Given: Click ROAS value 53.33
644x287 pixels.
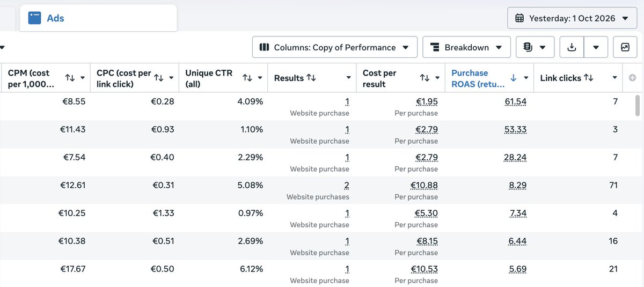Looking at the screenshot, I should pyautogui.click(x=516, y=130).
